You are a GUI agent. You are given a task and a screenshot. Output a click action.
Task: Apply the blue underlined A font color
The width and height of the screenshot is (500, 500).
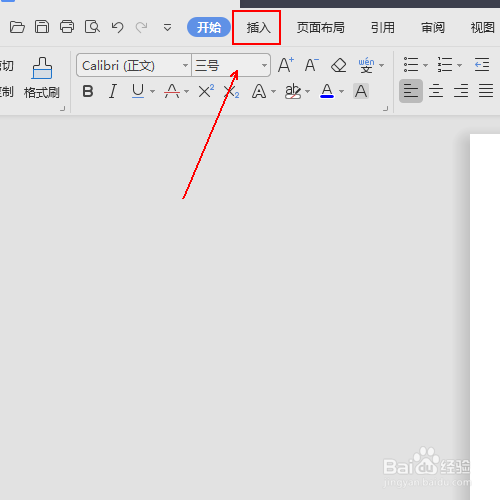pyautogui.click(x=327, y=91)
